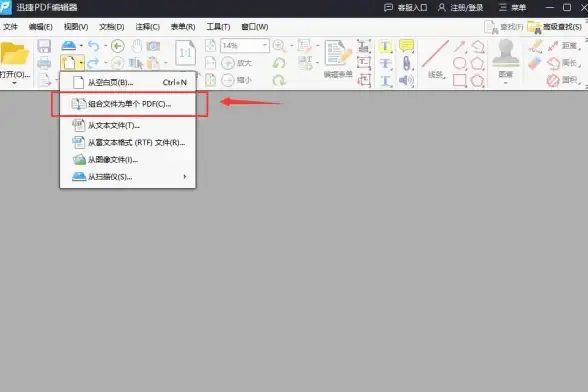Select the Snapshot camera tool
The width and height of the screenshot is (588, 392).
(x=153, y=46)
